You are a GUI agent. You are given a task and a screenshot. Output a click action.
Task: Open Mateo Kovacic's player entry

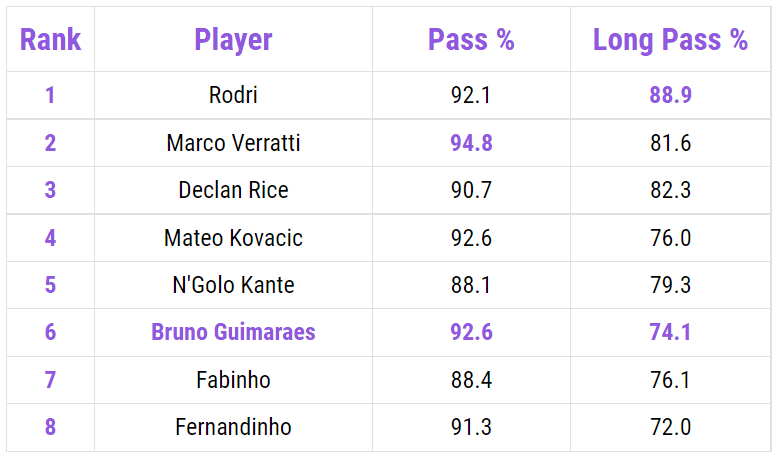point(233,238)
